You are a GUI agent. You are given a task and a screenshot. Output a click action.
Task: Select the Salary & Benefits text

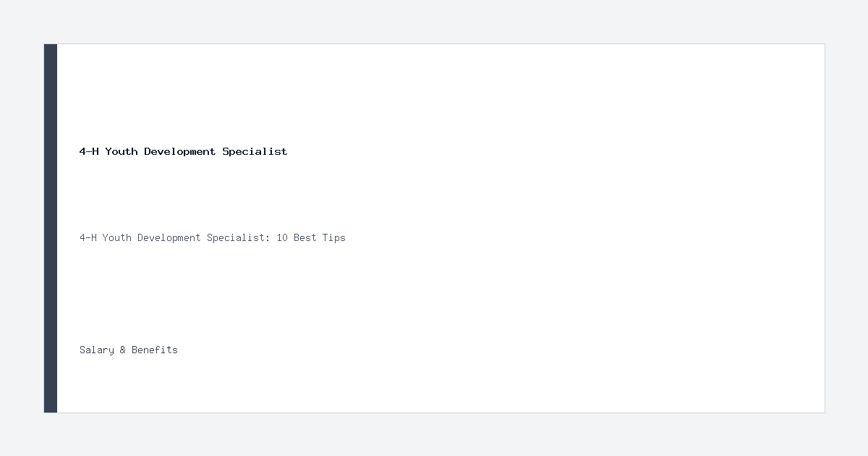(x=129, y=350)
